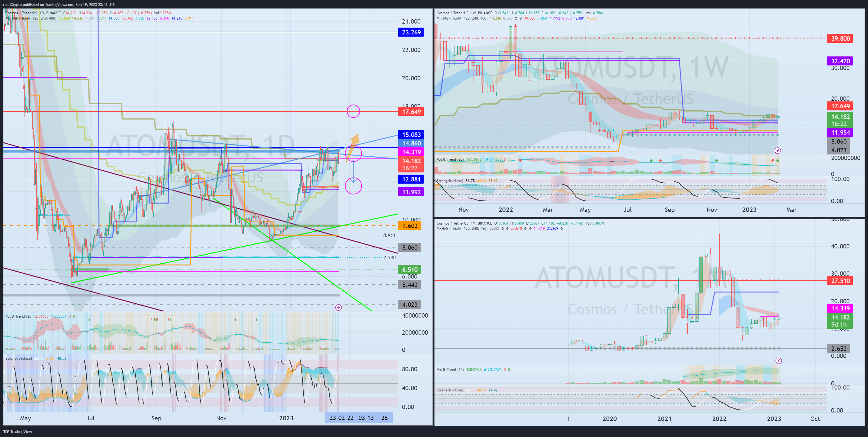This screenshot has height=437, width=868.
Task: Select the middle pink circle near 14.319 line
Action: (x=354, y=153)
